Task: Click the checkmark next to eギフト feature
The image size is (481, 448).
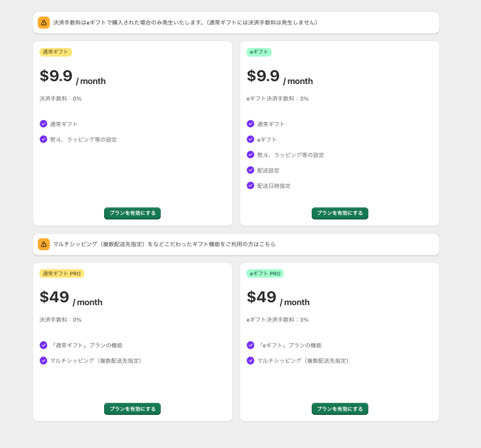Action: tap(251, 139)
